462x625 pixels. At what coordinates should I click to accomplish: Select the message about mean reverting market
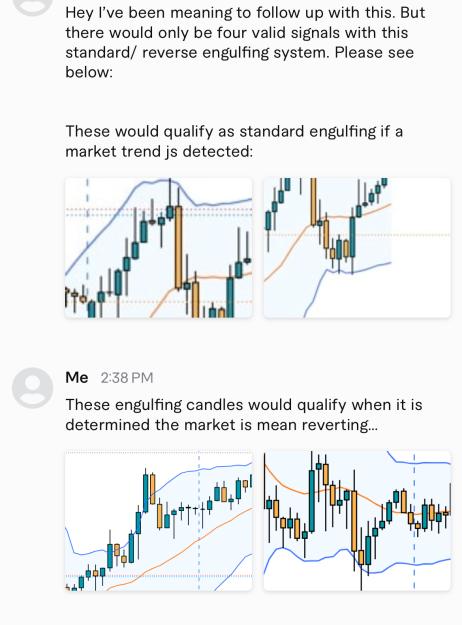pyautogui.click(x=244, y=415)
